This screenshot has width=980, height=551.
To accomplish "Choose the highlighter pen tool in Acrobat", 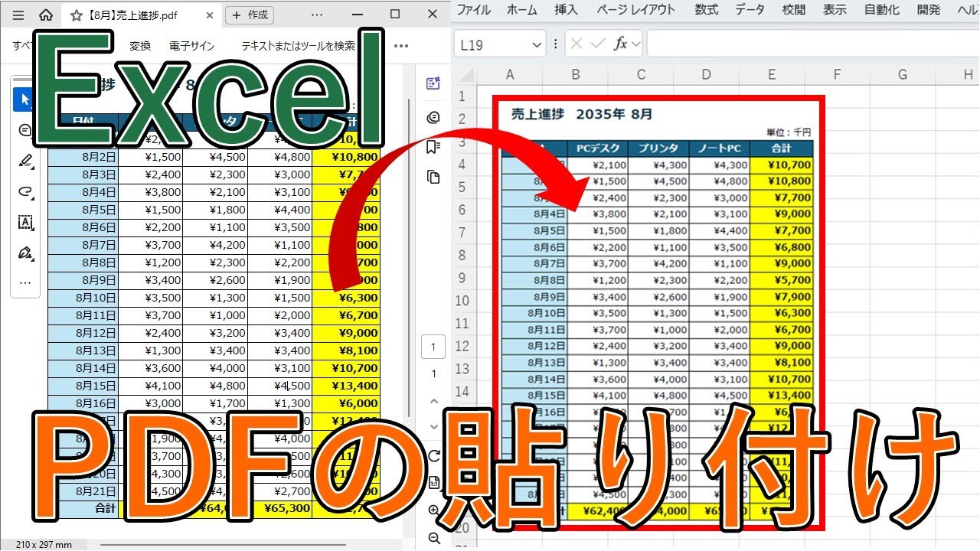I will click(x=25, y=161).
